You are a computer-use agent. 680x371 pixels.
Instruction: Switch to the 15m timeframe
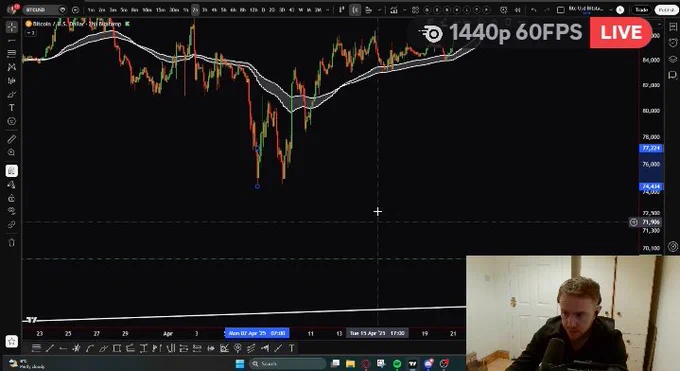[160, 10]
